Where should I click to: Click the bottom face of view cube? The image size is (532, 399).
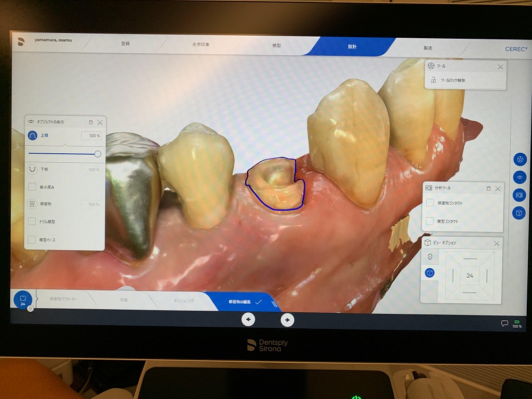[470, 292]
